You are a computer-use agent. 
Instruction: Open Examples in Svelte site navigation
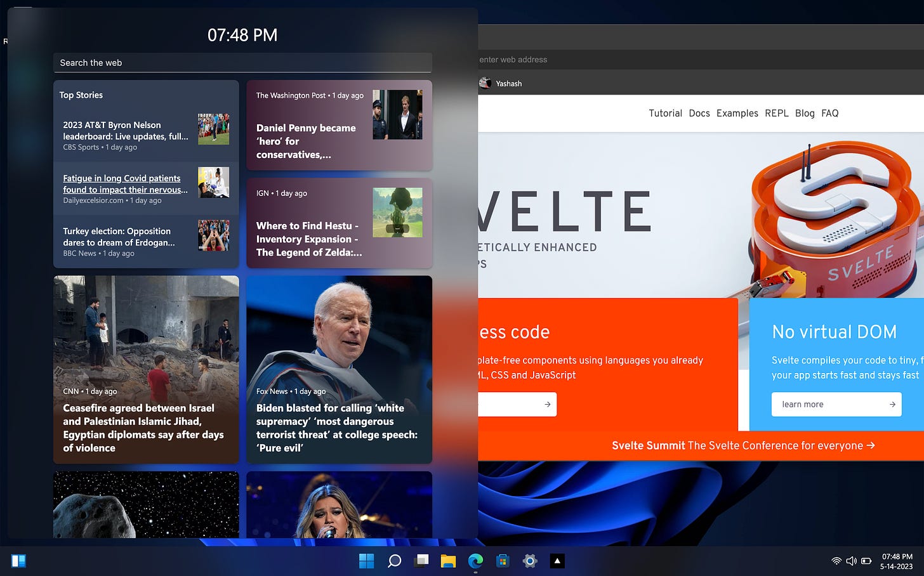[x=737, y=113]
